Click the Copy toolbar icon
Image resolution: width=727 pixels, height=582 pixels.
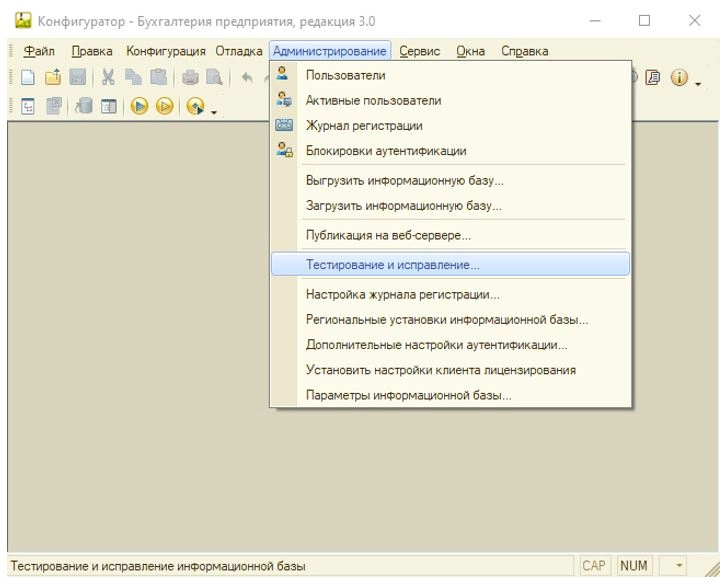134,77
